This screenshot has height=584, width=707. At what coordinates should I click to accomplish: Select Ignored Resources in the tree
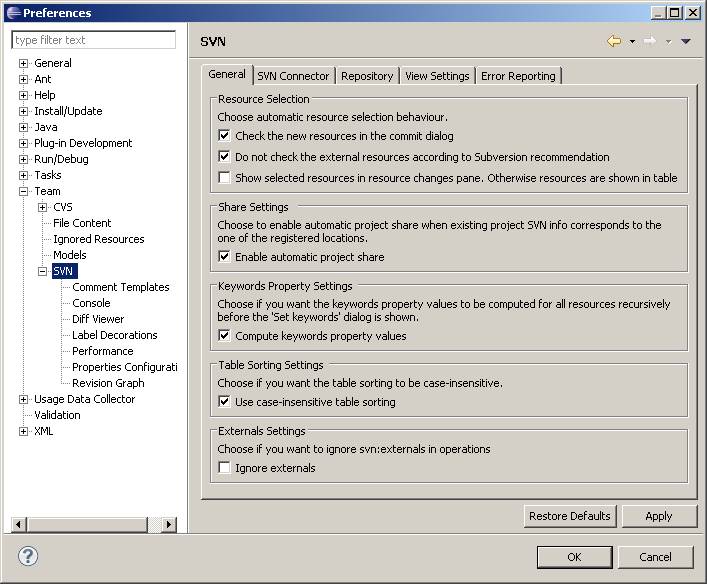98,239
